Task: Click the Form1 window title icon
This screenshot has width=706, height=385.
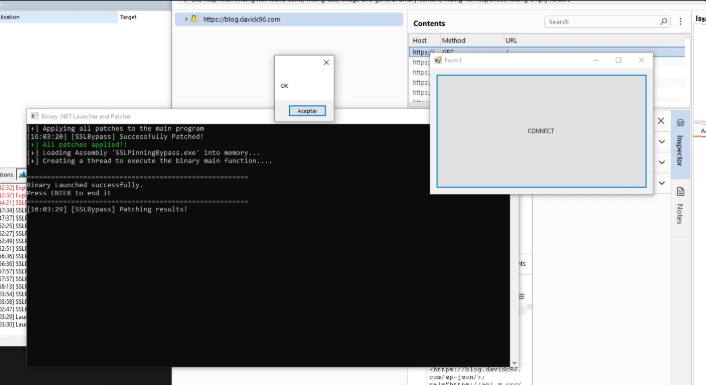Action: pyautogui.click(x=438, y=60)
